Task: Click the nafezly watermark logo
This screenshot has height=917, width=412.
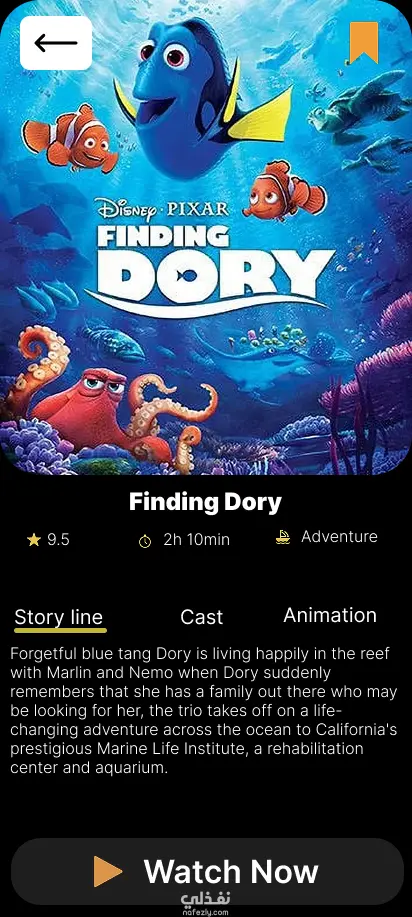Action: pos(205,902)
